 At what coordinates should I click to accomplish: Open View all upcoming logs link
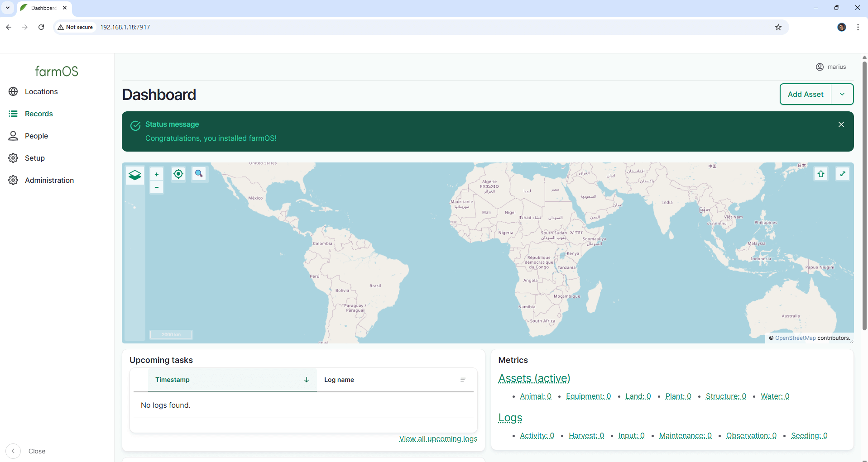click(438, 439)
